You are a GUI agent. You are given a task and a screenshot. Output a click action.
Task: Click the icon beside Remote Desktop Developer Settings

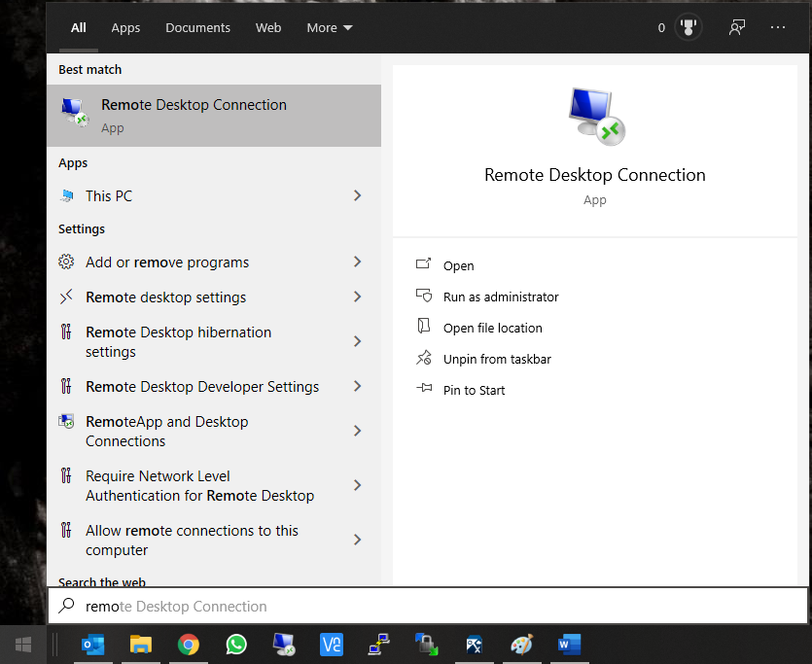(x=66, y=386)
